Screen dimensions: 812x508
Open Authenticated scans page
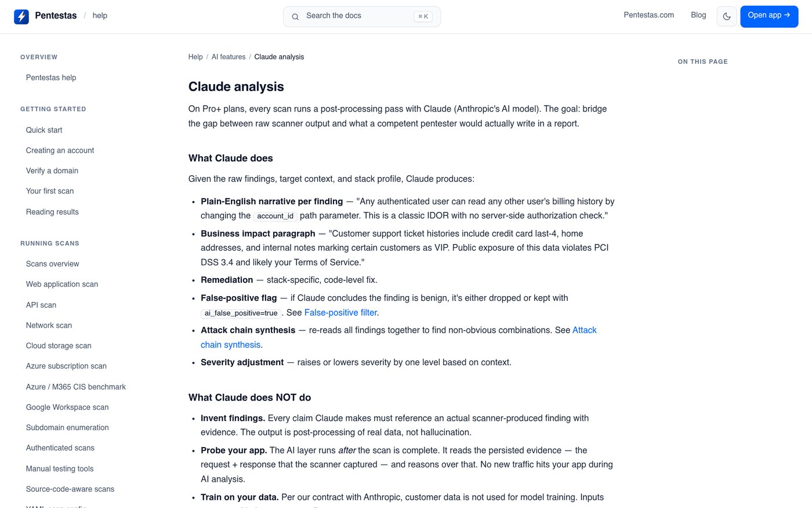click(60, 448)
